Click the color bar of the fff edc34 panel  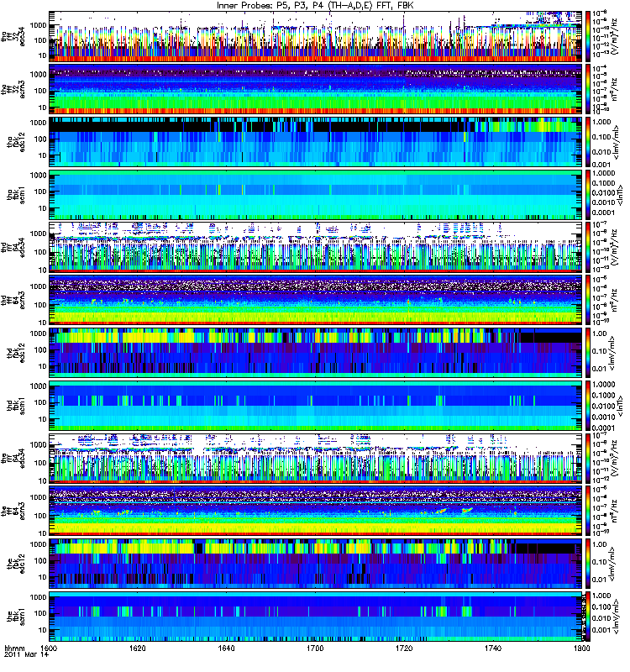point(587,458)
